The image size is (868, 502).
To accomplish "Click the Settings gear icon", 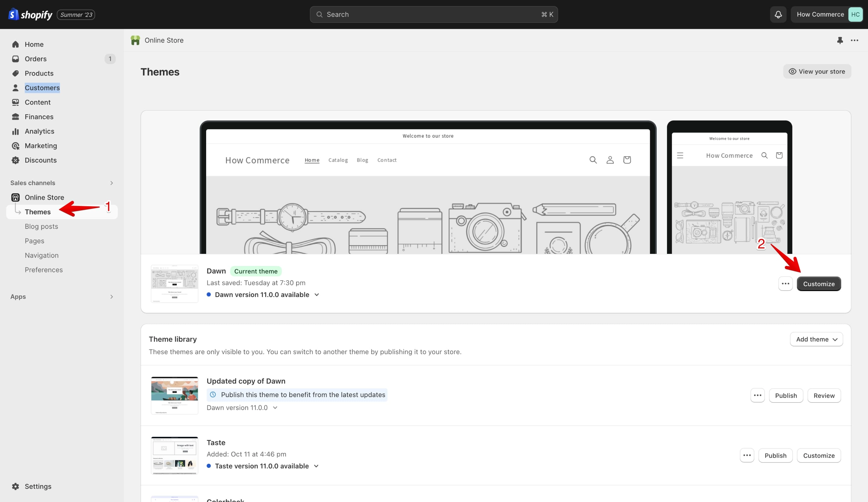I will coord(15,486).
